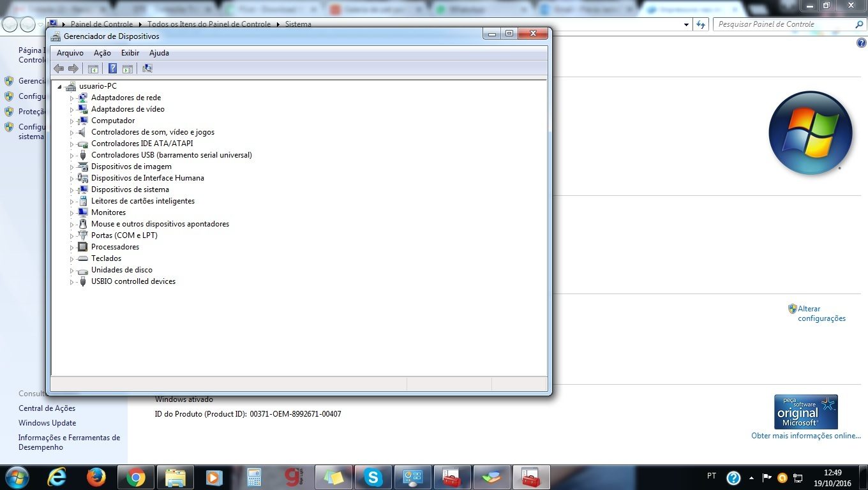Click the computer icon beside usuario-PC
Image resolution: width=868 pixels, height=490 pixels.
click(71, 86)
